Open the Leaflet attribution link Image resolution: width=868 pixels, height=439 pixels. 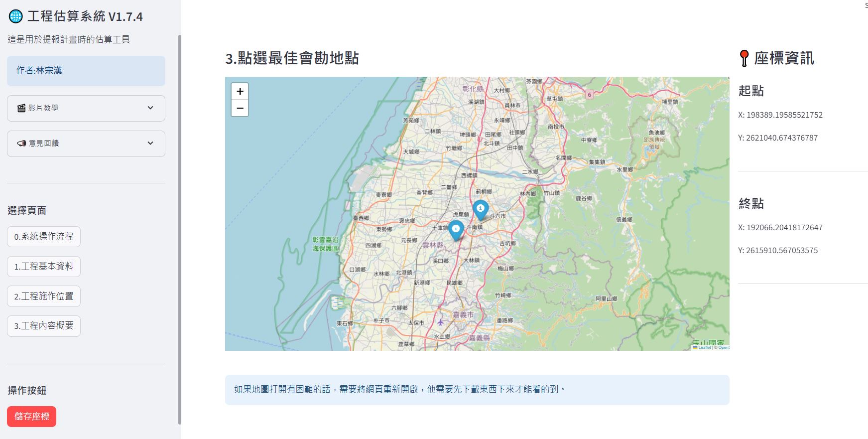[x=704, y=347]
